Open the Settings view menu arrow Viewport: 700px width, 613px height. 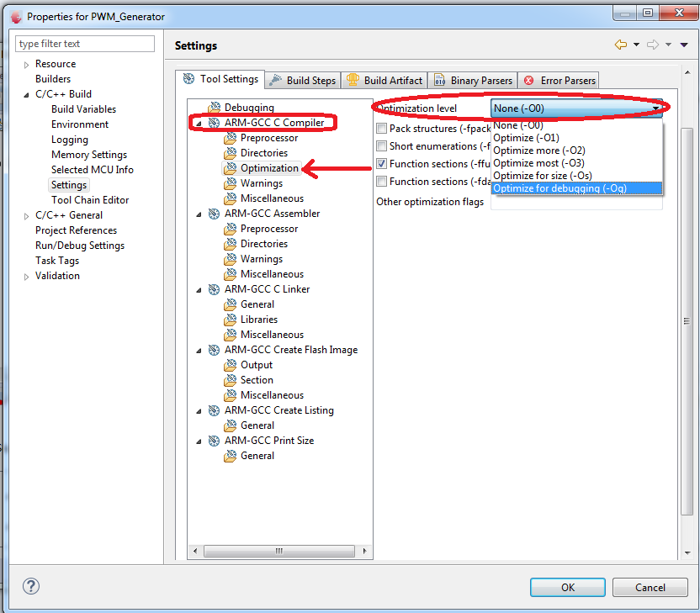pyautogui.click(x=683, y=45)
